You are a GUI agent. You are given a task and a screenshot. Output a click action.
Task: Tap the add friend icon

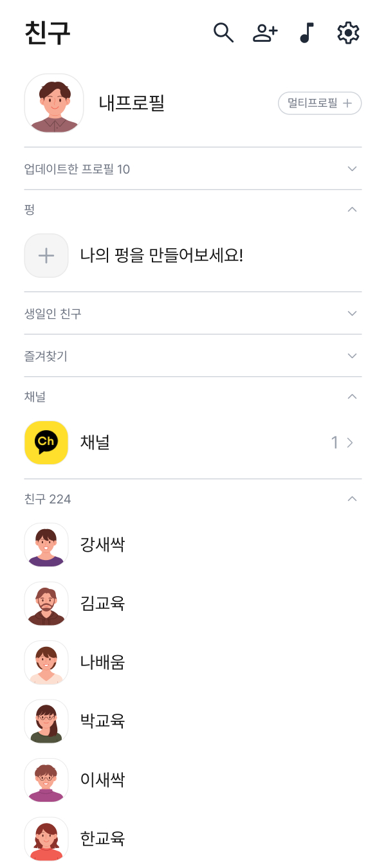point(264,33)
